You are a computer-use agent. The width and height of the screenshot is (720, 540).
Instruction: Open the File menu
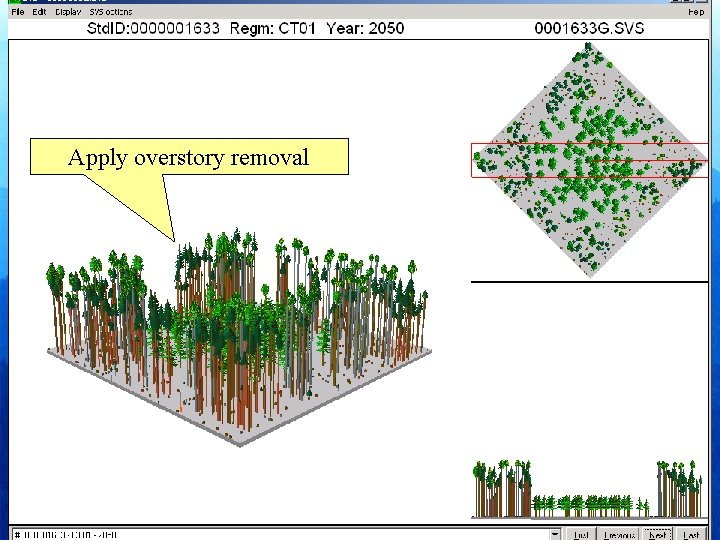[x=17, y=12]
